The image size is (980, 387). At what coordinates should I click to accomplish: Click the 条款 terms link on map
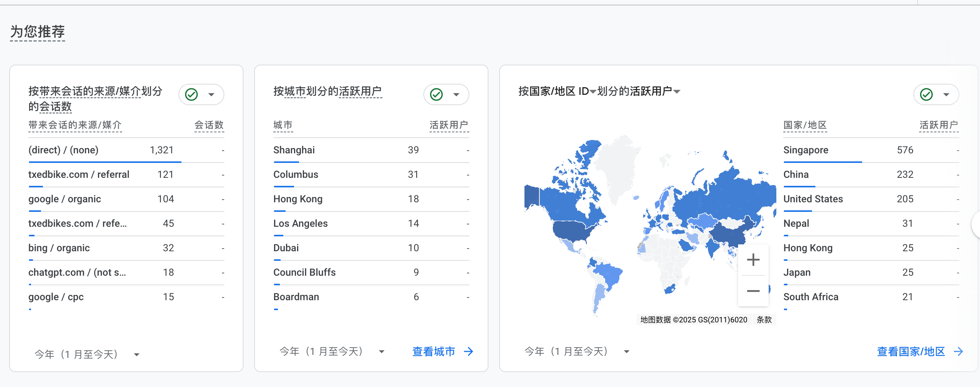click(x=764, y=320)
